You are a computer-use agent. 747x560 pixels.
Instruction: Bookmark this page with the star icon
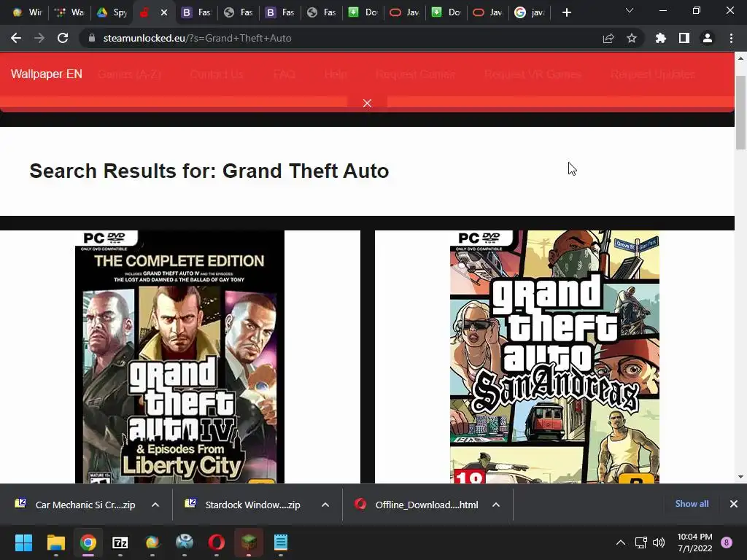[x=631, y=38]
